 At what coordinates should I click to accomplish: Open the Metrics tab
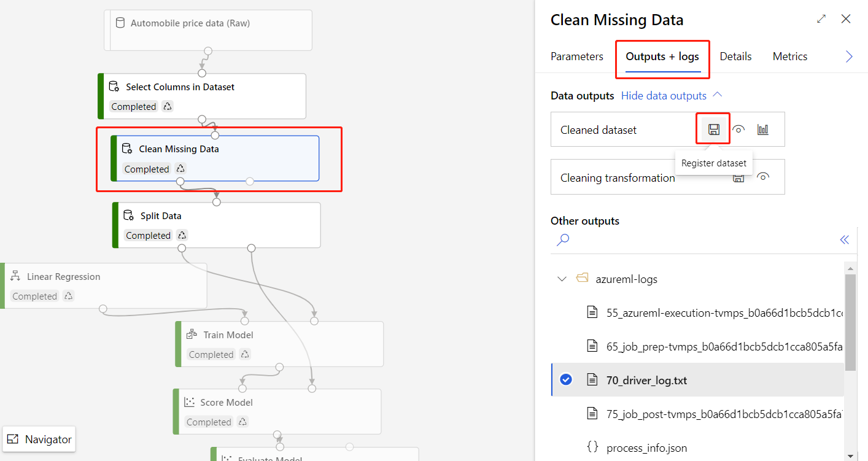[789, 56]
